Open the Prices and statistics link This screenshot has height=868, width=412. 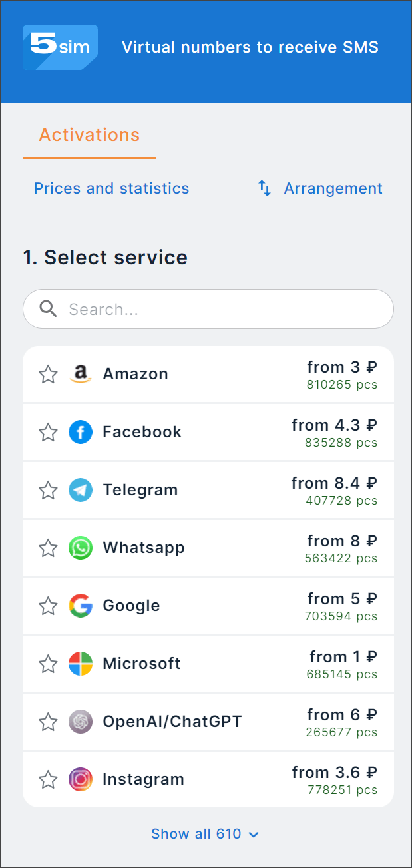pos(111,189)
